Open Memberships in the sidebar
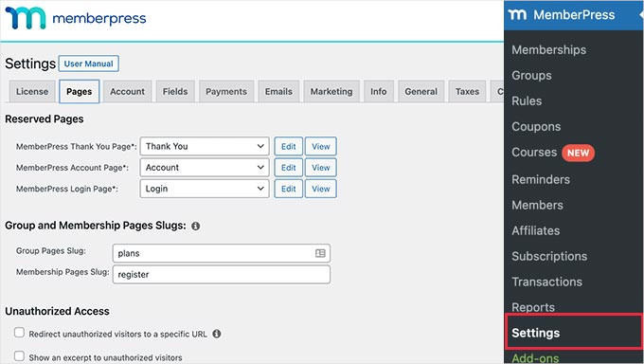 point(548,50)
